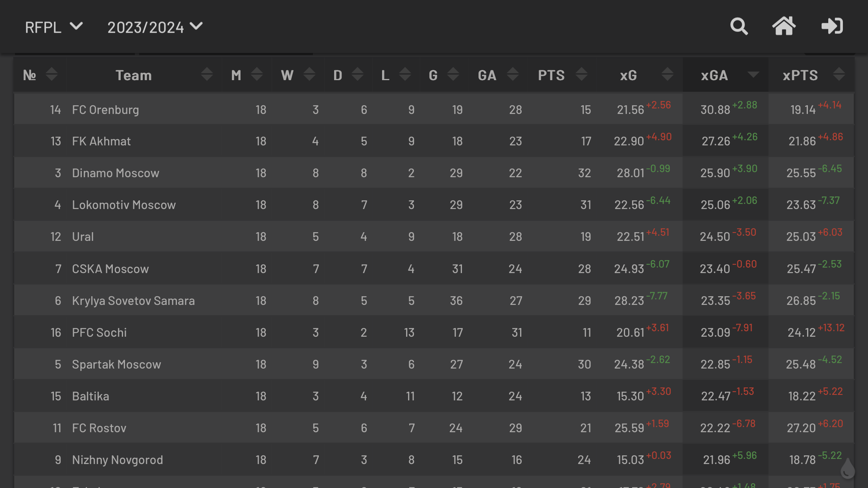Sort by goals against (GA) header
Image resolution: width=868 pixels, height=488 pixels.
[x=487, y=75]
